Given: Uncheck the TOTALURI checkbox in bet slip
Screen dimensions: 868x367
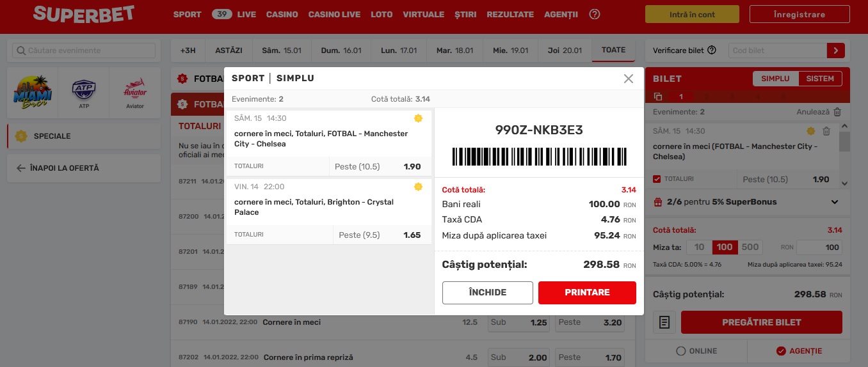Looking at the screenshot, I should point(657,179).
